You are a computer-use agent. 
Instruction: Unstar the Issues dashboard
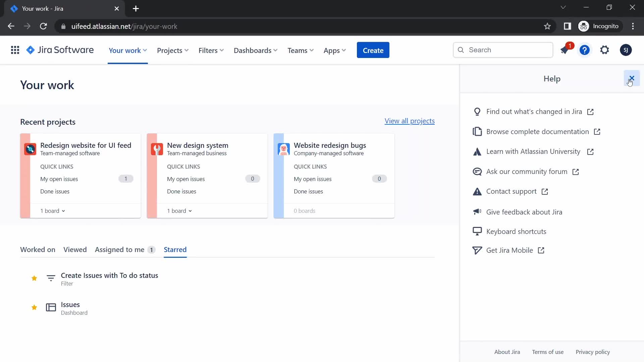tap(34, 307)
